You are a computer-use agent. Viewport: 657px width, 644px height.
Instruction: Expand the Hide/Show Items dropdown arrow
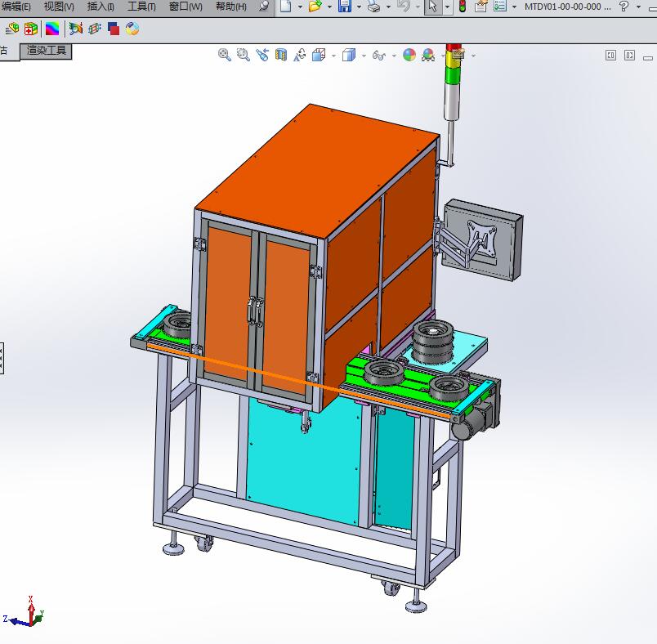click(x=394, y=56)
